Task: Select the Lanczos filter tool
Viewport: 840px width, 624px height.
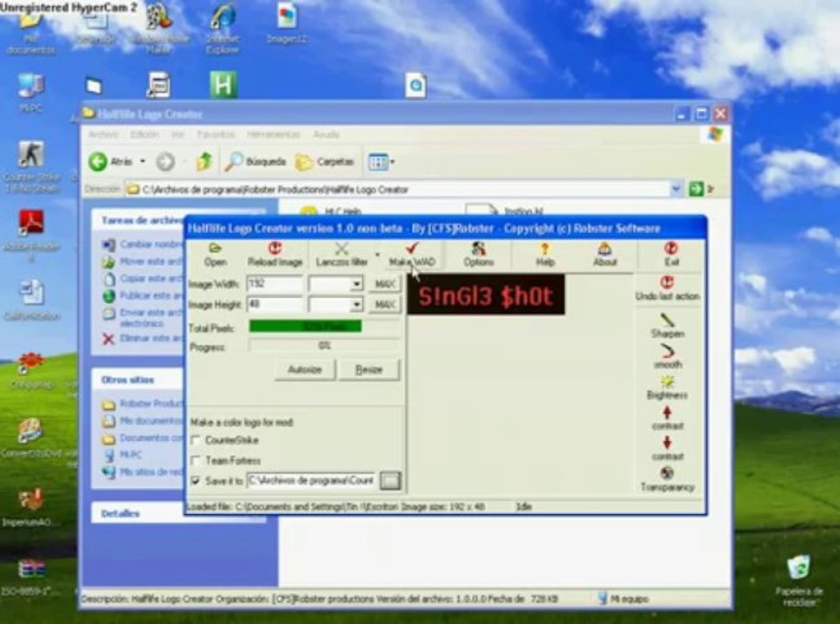Action: point(342,255)
